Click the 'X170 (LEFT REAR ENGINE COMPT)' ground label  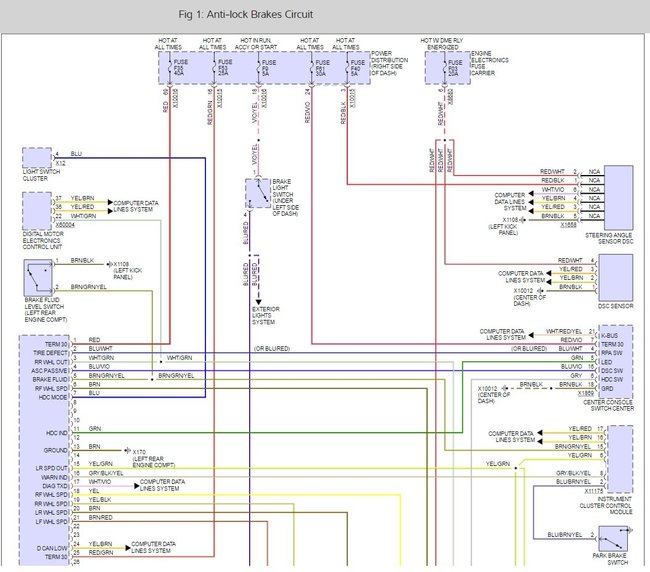tap(153, 458)
